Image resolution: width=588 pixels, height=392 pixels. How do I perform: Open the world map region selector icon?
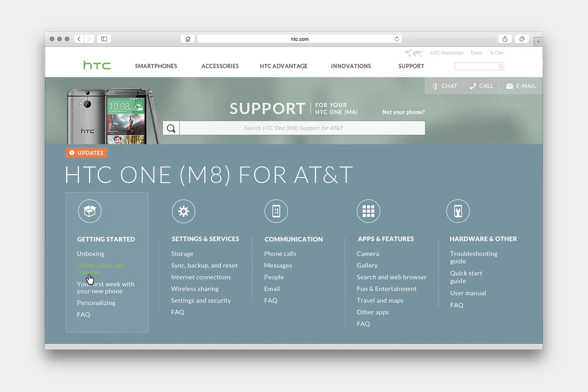[x=413, y=53]
